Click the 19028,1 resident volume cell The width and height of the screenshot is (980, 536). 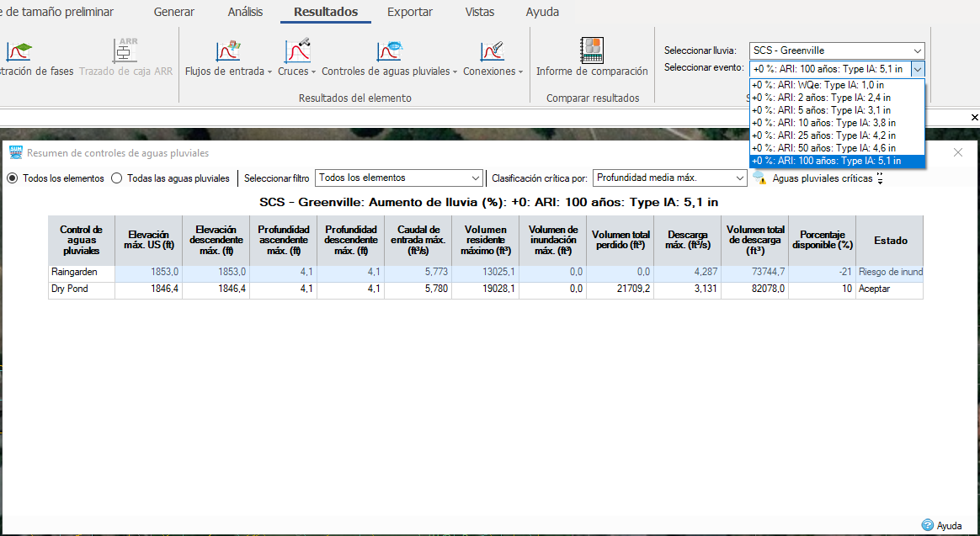tap(486, 289)
